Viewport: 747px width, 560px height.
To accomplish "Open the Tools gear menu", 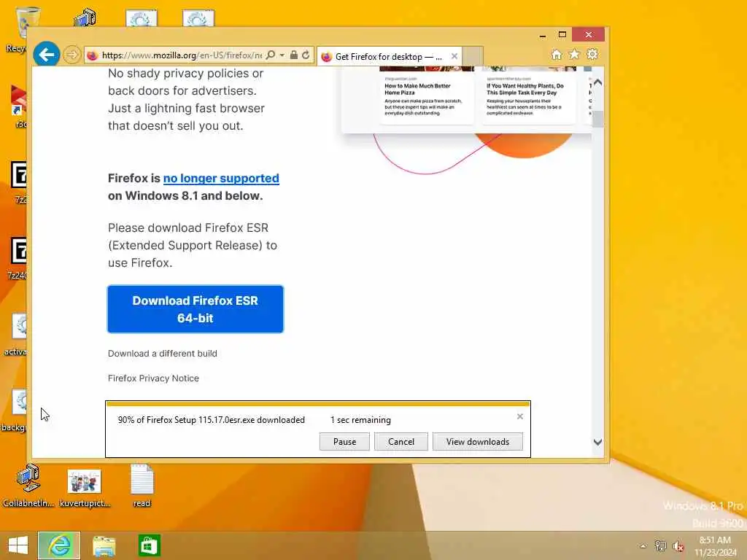I will 592,55.
